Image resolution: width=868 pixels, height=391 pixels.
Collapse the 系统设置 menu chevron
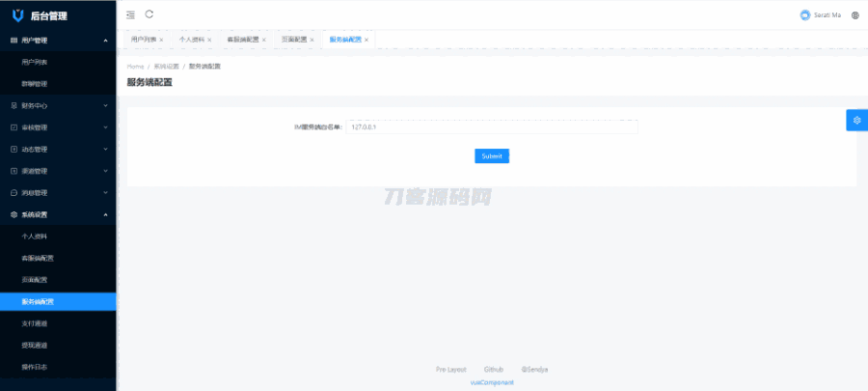pos(105,214)
